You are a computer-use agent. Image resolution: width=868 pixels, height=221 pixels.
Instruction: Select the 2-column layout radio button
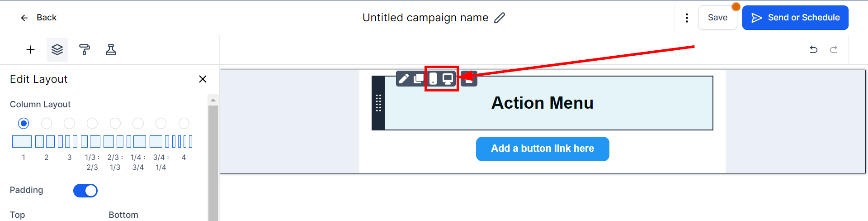(x=47, y=123)
